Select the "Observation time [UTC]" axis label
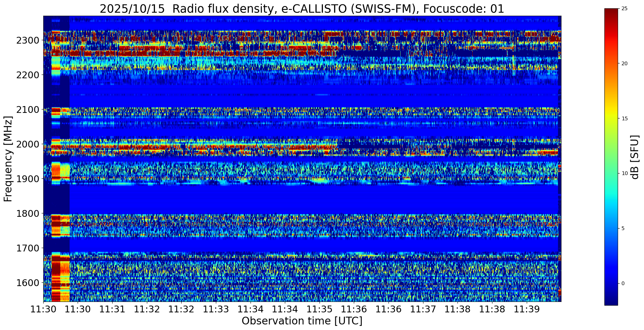 (x=302, y=321)
